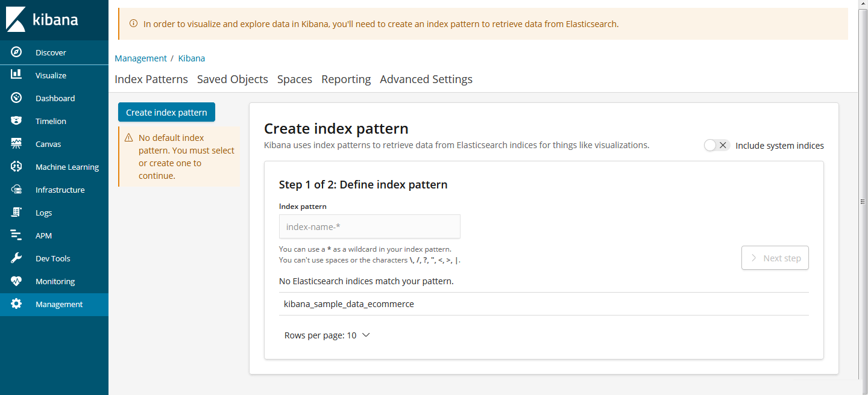
Task: Click the Infrastructure label in sidebar
Action: pyautogui.click(x=60, y=190)
